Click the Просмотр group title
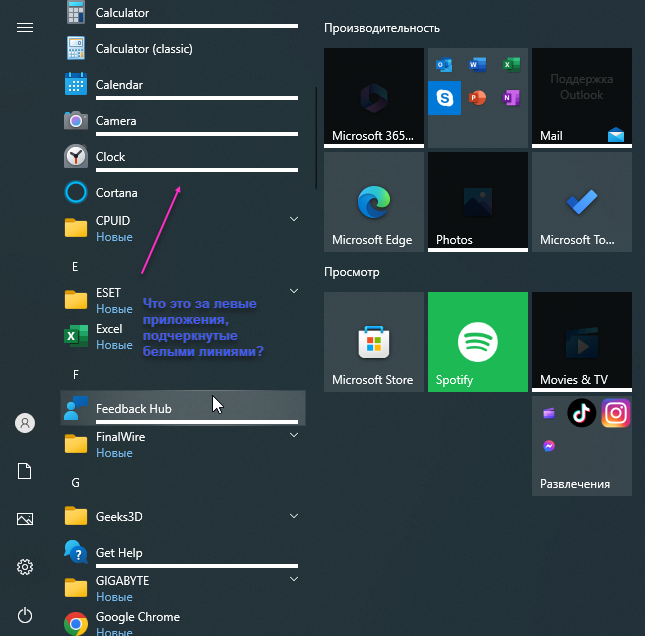The width and height of the screenshot is (645, 636). [352, 272]
